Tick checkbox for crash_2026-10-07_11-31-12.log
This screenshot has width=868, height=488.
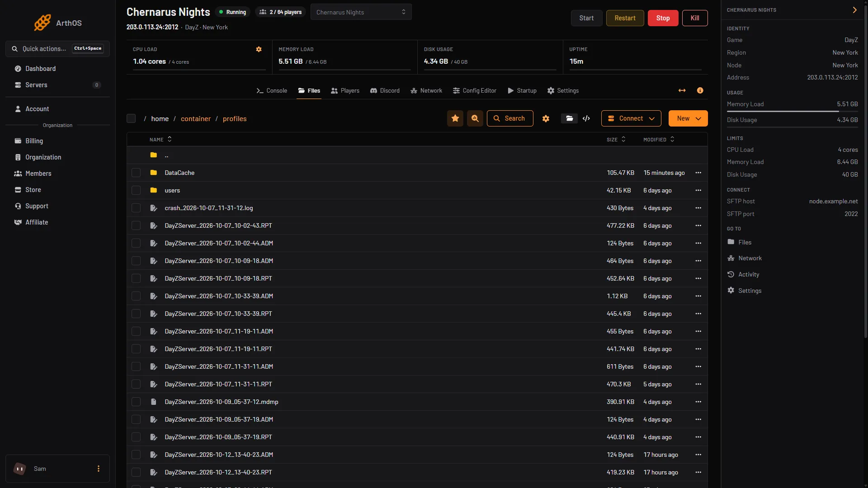136,208
